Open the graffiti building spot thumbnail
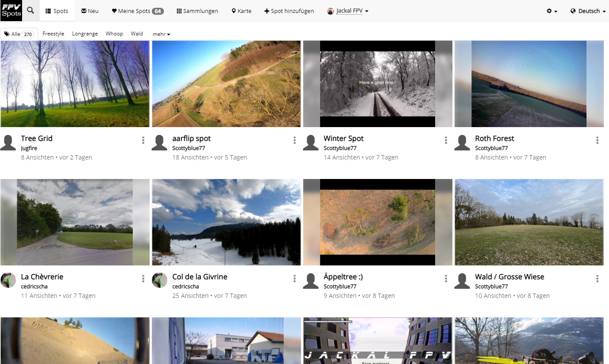Image resolution: width=609 pixels, height=364 pixels. tap(226, 341)
